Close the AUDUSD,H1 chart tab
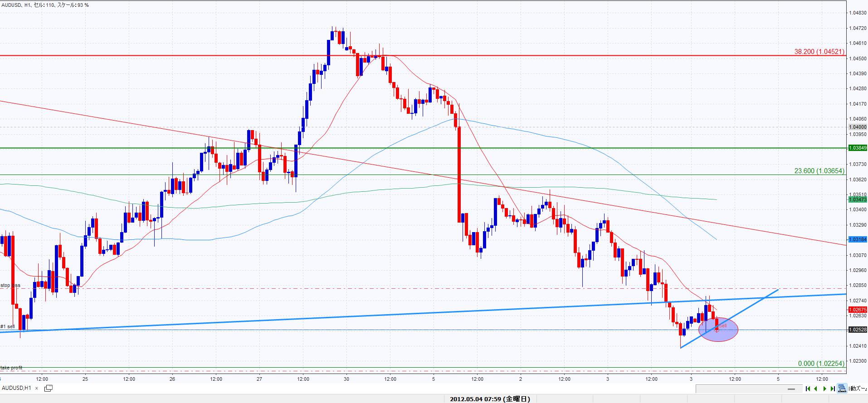Screen dimensions: 868x403 coord(37,388)
